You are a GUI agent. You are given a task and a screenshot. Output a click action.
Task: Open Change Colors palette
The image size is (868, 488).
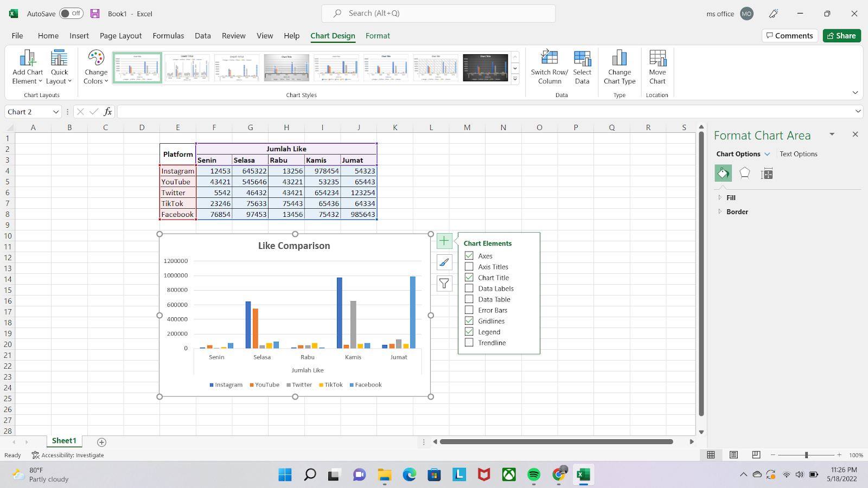(x=96, y=67)
